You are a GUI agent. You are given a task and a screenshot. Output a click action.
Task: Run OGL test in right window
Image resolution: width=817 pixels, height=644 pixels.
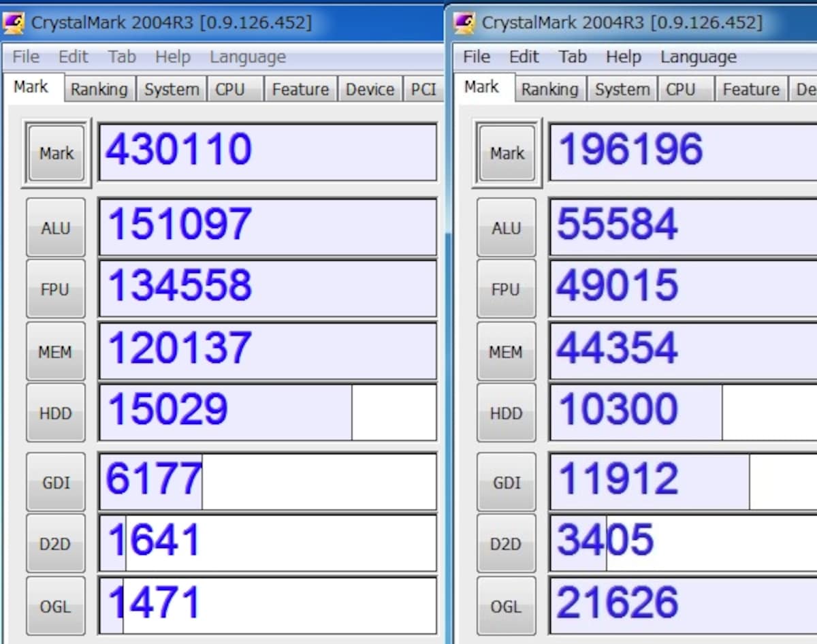pyautogui.click(x=507, y=606)
